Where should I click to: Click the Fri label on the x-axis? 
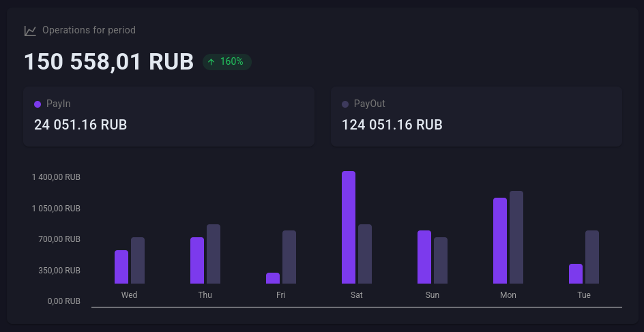coord(281,295)
